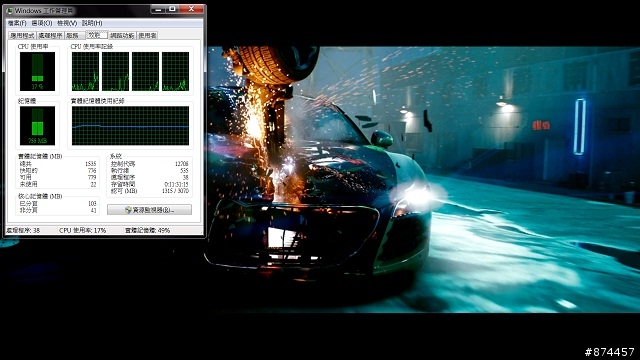Open the 說明(H) menu
This screenshot has height=360, width=640.
tap(92, 23)
